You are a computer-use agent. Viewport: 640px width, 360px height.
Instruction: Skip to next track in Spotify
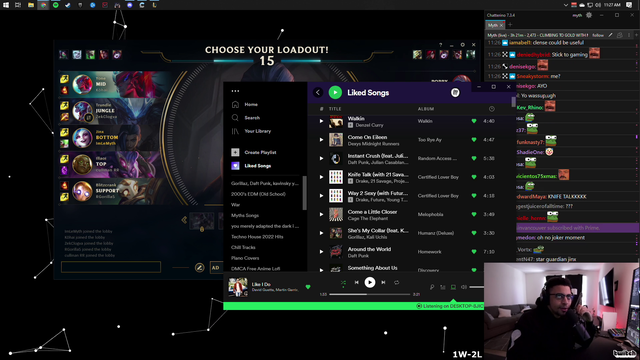[383, 282]
